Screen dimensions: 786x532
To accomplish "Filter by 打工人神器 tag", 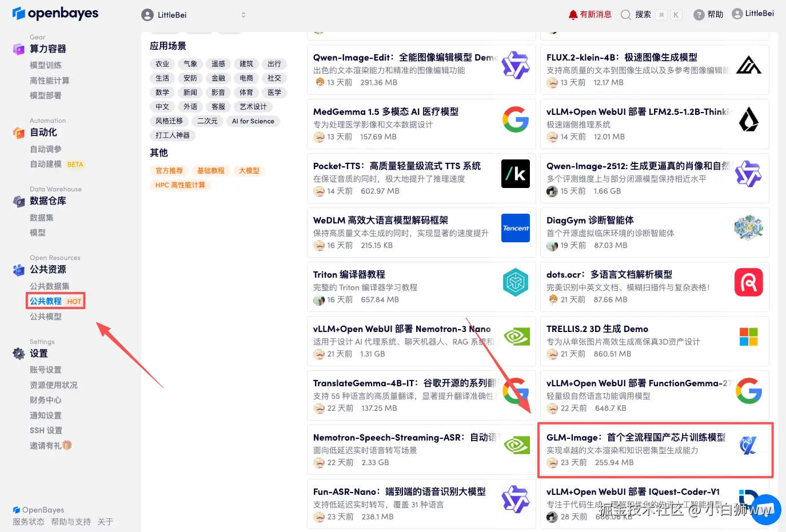I will pyautogui.click(x=173, y=135).
